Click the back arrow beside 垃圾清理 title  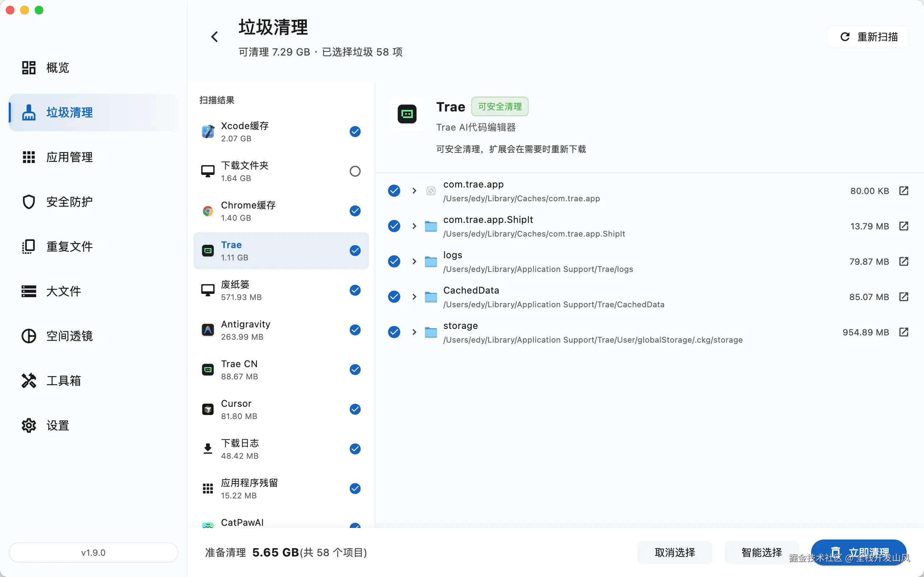pos(215,37)
